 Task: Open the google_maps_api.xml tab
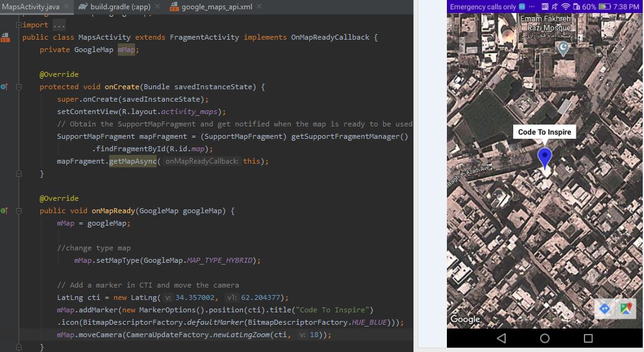(217, 7)
